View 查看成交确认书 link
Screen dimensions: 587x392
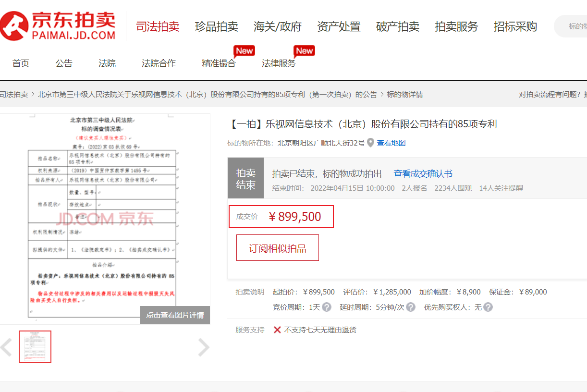tap(422, 173)
